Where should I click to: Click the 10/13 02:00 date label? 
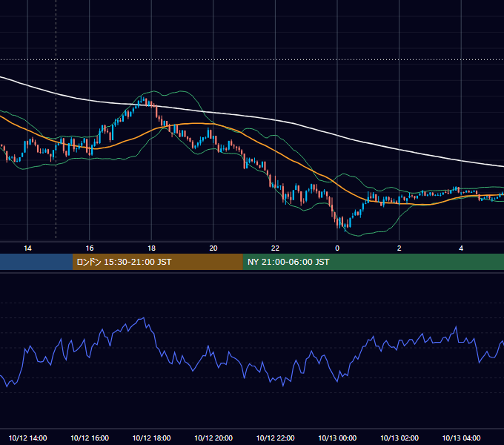[399, 438]
